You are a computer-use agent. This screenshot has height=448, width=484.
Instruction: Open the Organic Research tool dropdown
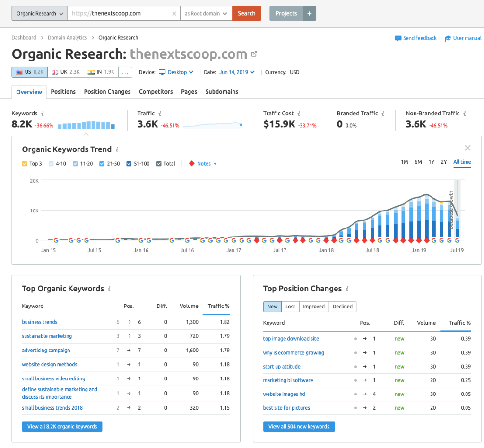[40, 13]
